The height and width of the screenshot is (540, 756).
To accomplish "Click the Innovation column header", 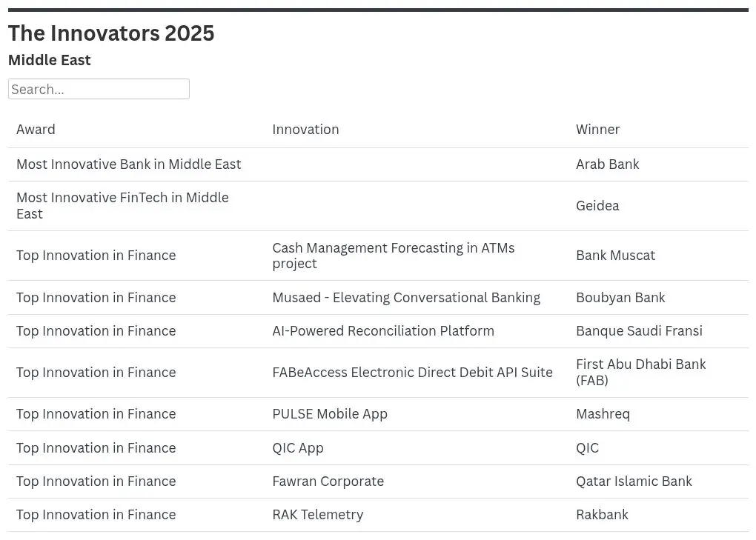I will point(305,129).
